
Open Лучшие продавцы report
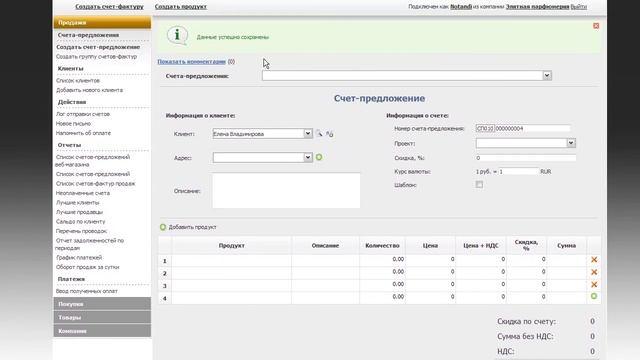(x=79, y=212)
